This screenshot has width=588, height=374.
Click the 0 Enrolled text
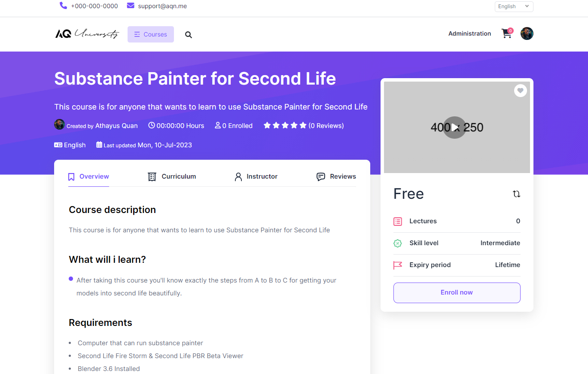click(x=237, y=126)
